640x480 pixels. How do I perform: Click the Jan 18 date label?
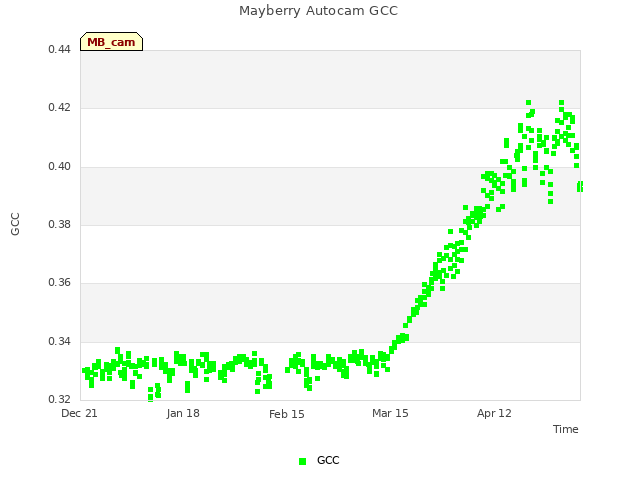click(183, 413)
